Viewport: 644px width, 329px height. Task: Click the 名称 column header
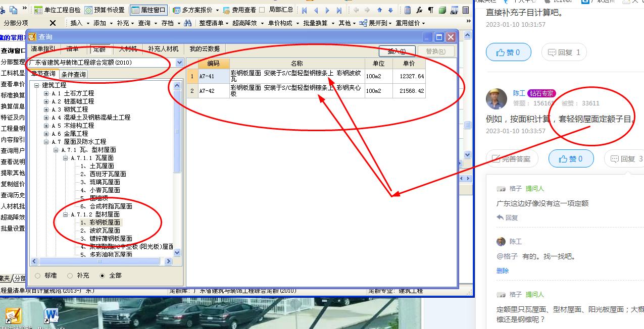click(297, 64)
